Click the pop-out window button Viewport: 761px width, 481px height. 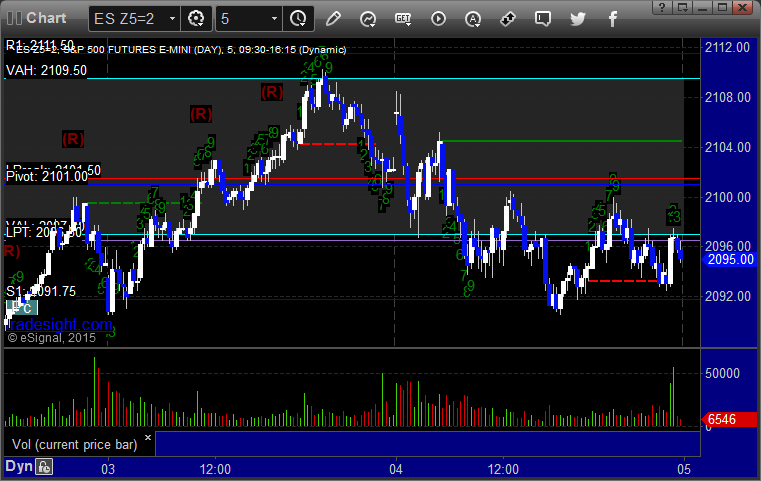[x=683, y=7]
